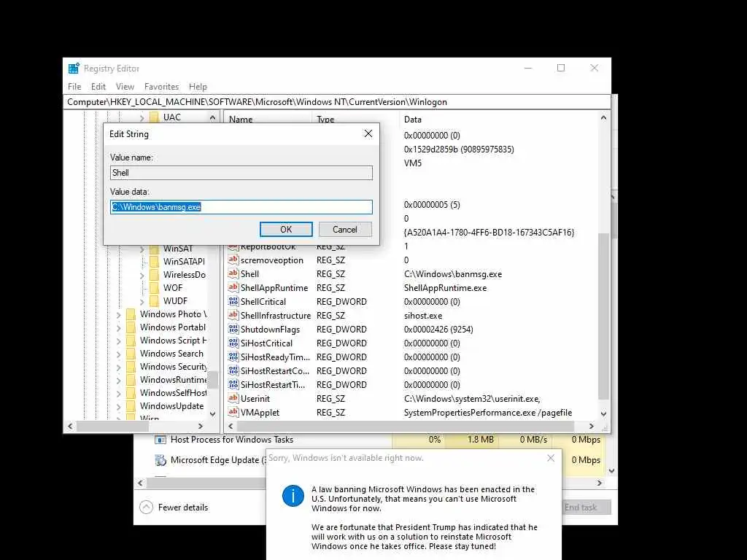Click the blue info icon in message box

(293, 496)
